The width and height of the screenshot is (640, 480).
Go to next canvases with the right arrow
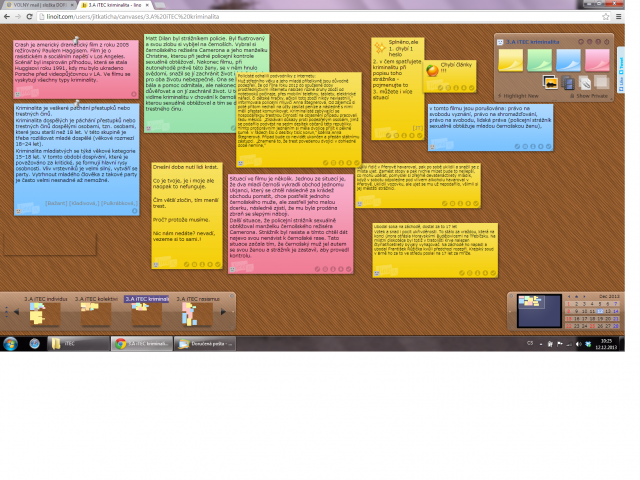(x=223, y=312)
